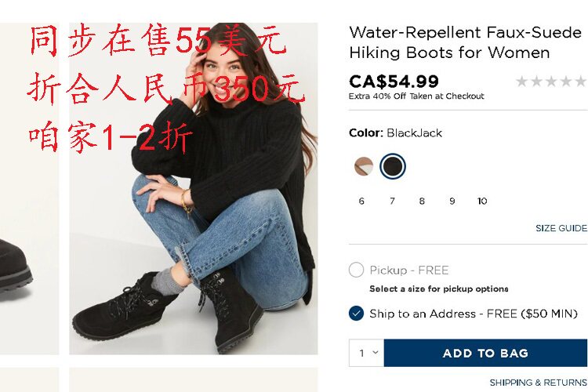Choose shoe size 6

(x=361, y=201)
